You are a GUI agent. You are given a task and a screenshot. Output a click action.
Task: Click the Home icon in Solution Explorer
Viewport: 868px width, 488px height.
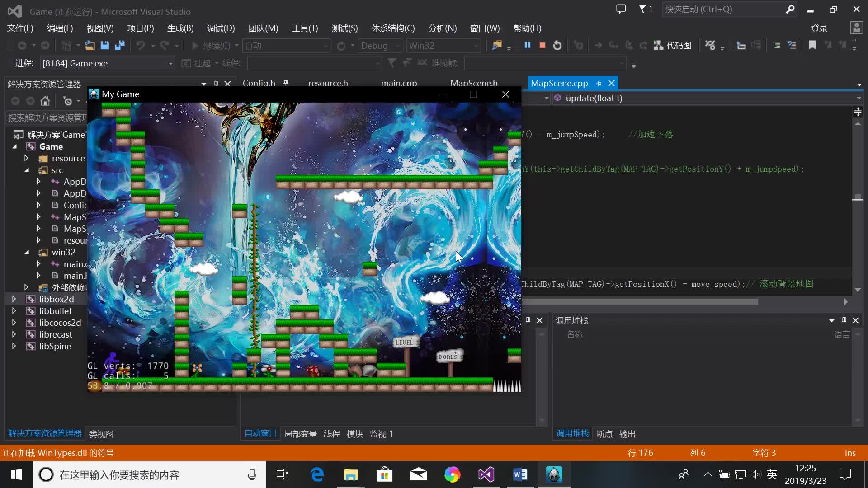(45, 101)
